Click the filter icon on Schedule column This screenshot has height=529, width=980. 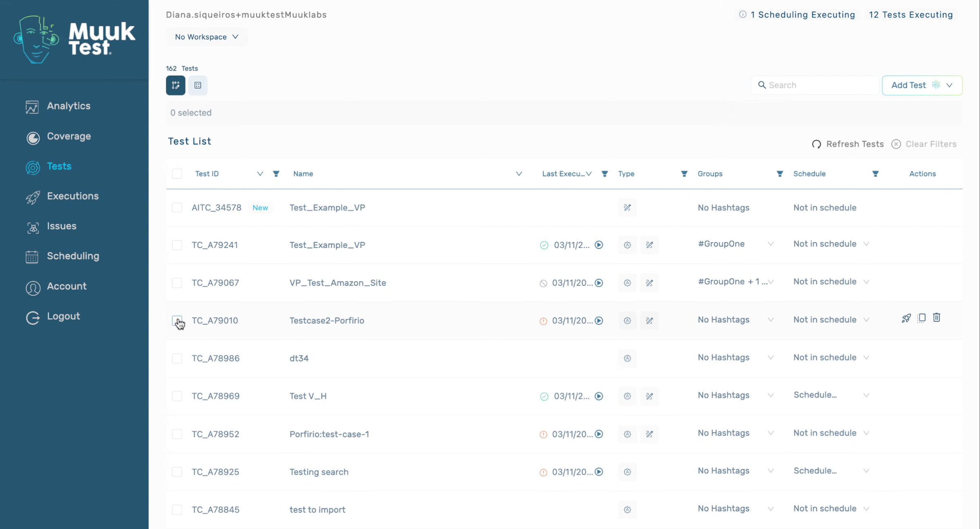pos(875,174)
